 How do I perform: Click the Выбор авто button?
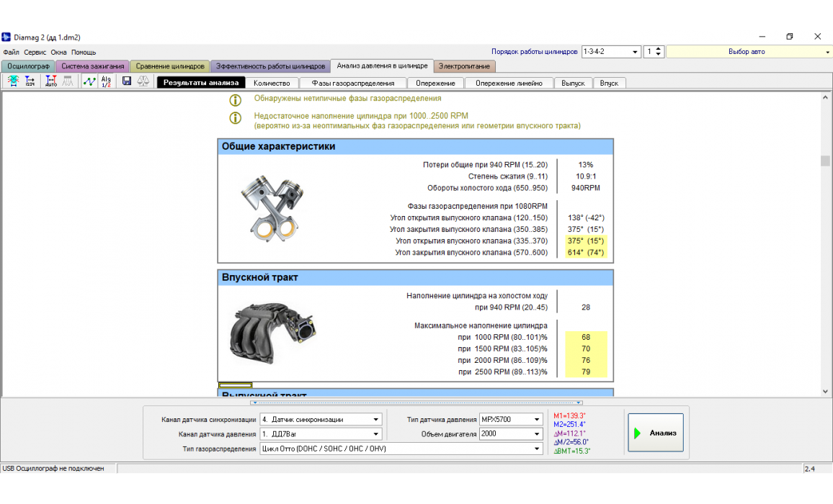tap(747, 52)
